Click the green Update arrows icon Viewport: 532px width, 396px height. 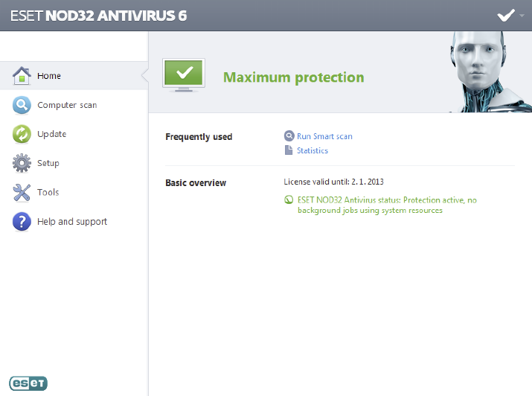[x=22, y=135]
